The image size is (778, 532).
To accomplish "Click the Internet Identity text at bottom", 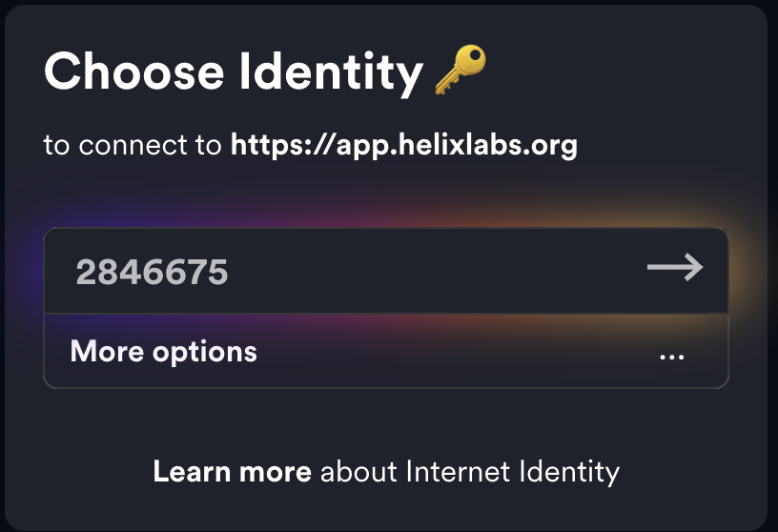I will pyautogui.click(x=513, y=471).
